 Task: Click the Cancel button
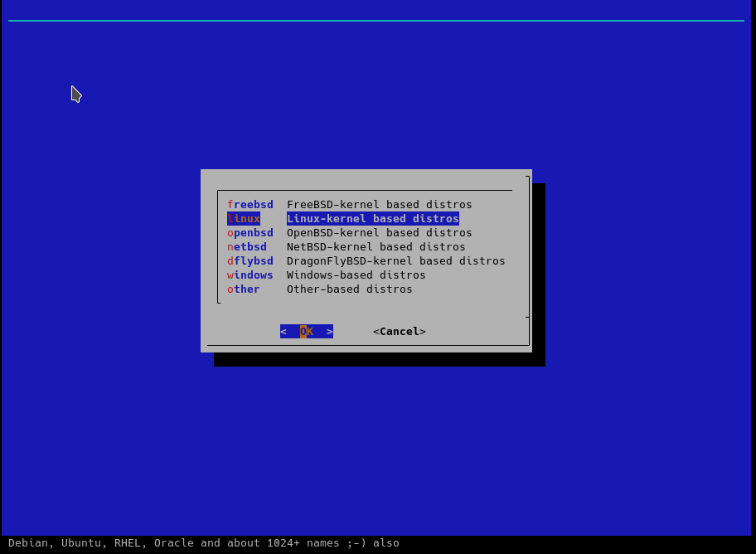pos(400,332)
